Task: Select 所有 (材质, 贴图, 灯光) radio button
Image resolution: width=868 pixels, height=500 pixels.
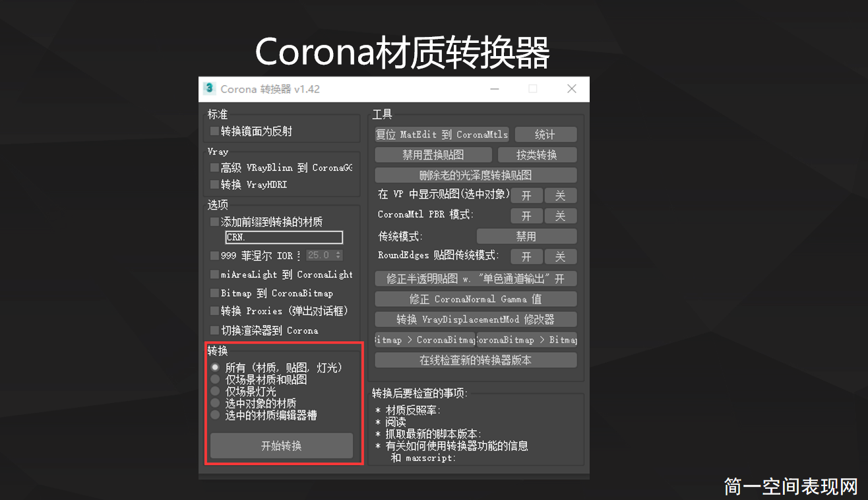Action: pos(215,367)
